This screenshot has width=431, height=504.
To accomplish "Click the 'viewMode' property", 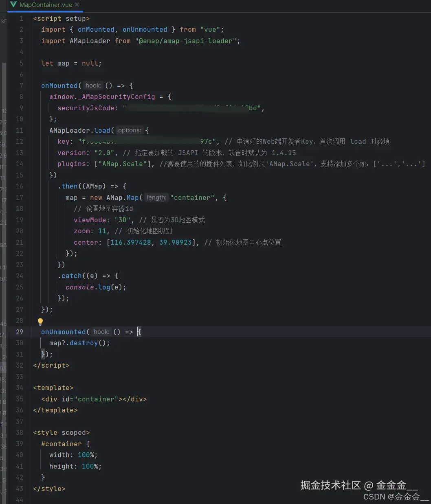I will coord(90,220).
